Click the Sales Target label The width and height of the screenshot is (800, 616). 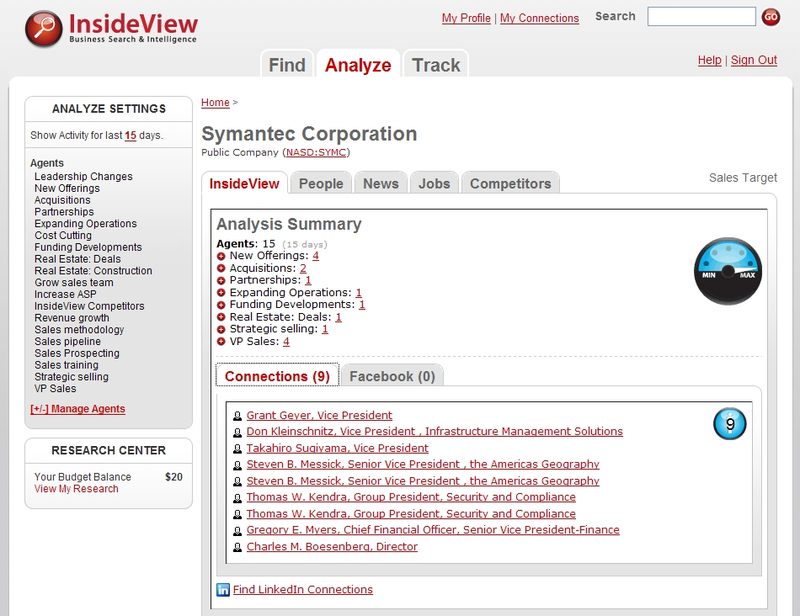[743, 178]
